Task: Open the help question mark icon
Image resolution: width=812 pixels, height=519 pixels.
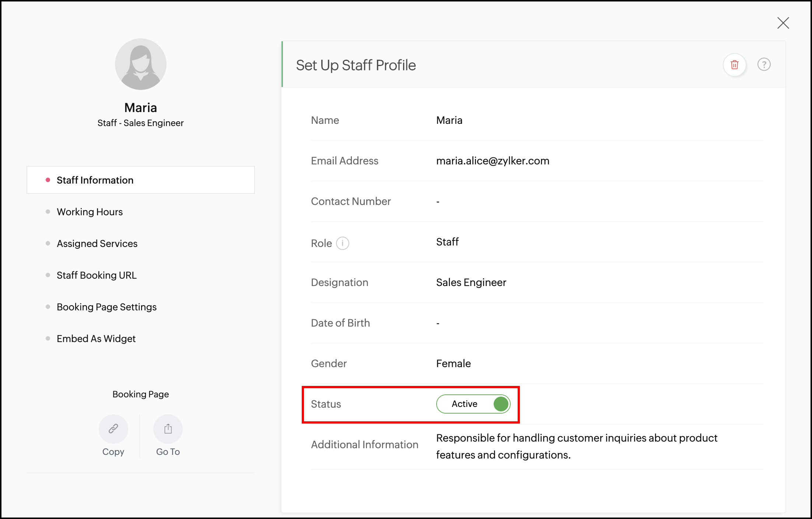Action: [764, 65]
